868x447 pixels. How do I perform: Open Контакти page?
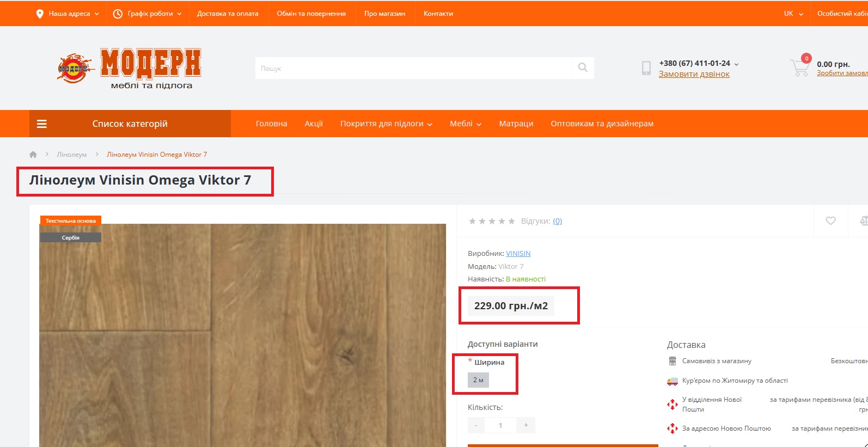[x=438, y=14]
